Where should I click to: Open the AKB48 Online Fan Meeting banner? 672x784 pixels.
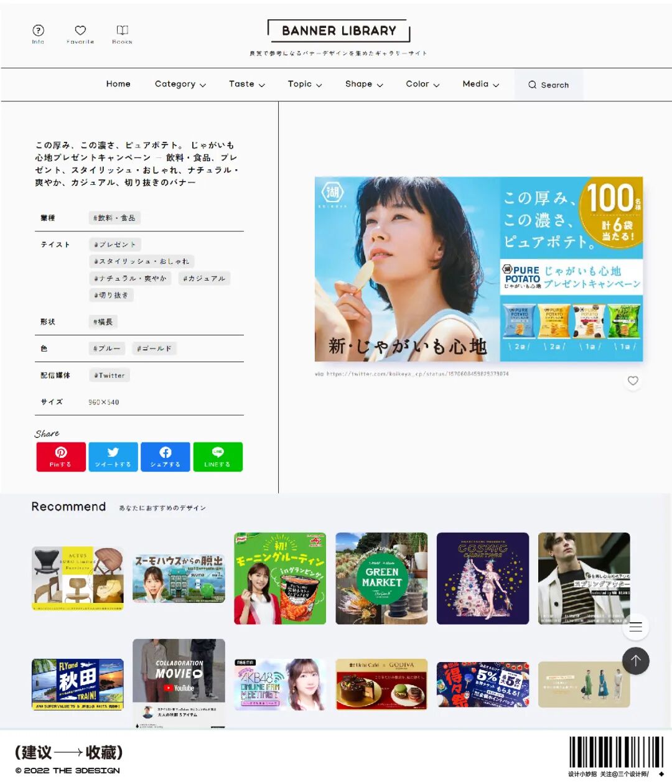tap(280, 684)
